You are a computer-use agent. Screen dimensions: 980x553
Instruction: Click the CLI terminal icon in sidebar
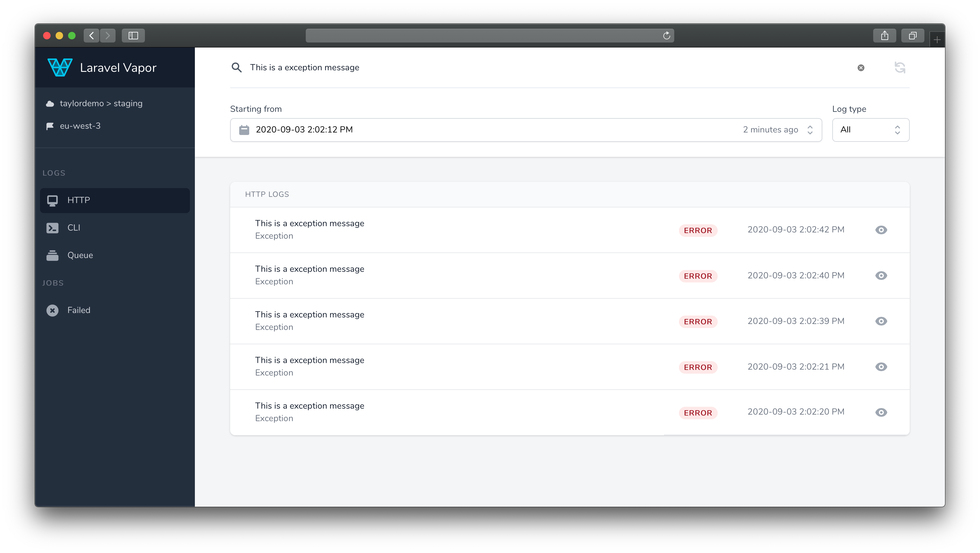coord(52,228)
